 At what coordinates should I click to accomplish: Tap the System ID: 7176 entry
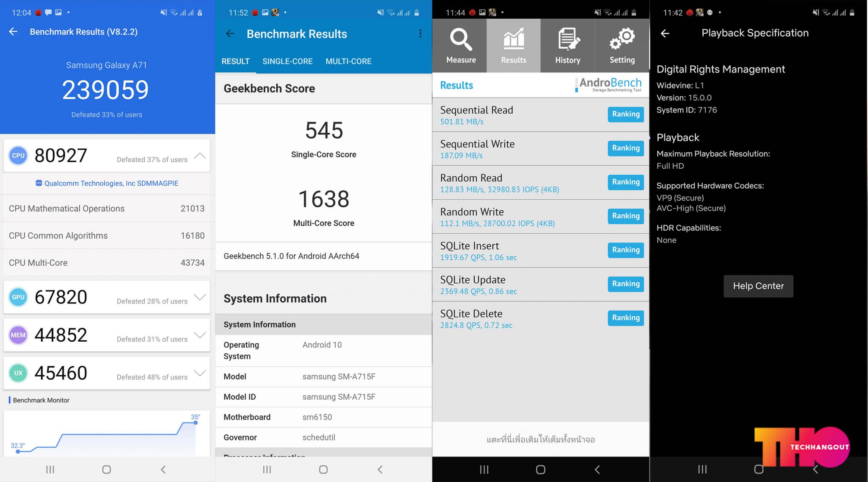point(687,110)
